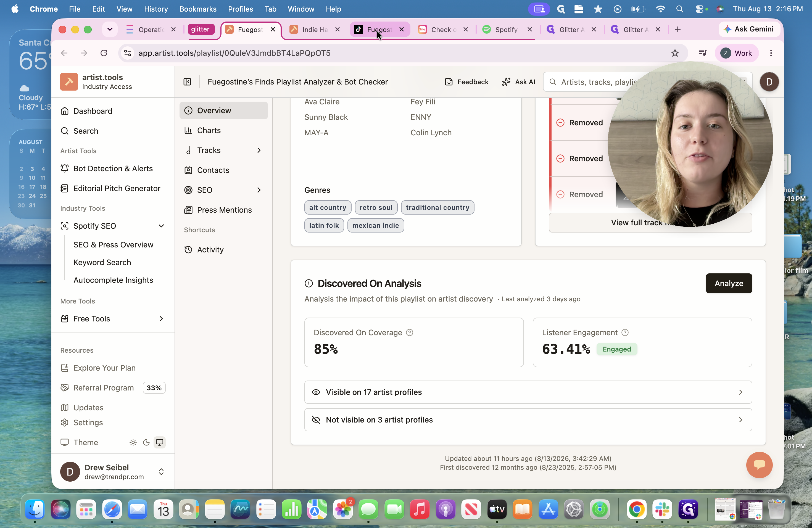The width and height of the screenshot is (812, 528).
Task: Click the address bar URL
Action: pyautogui.click(x=234, y=53)
